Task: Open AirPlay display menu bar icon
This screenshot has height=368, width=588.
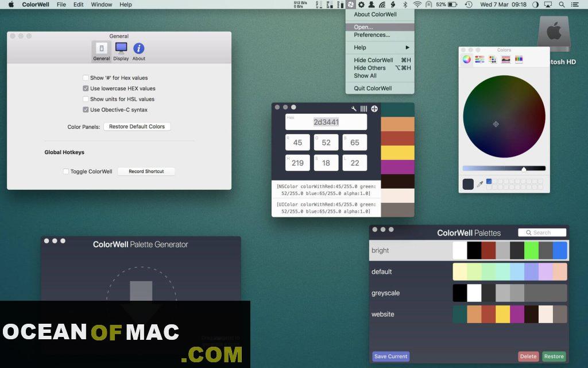Action: click(548, 5)
